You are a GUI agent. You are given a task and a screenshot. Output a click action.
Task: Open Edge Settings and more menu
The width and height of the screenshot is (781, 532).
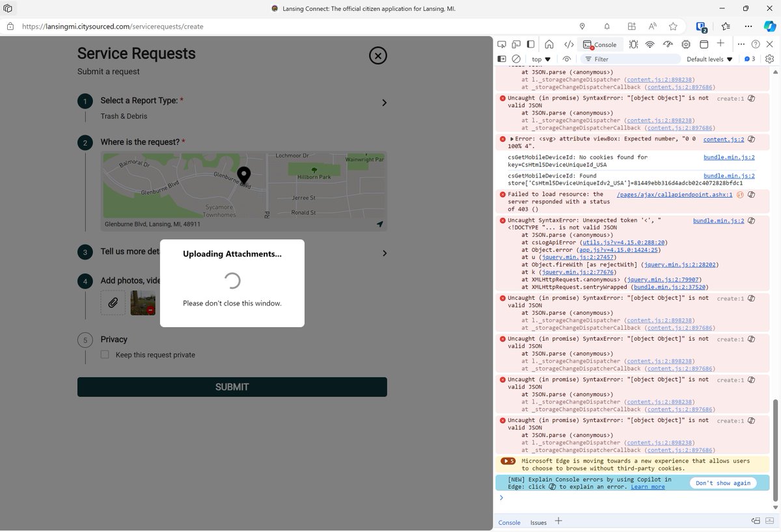(748, 27)
